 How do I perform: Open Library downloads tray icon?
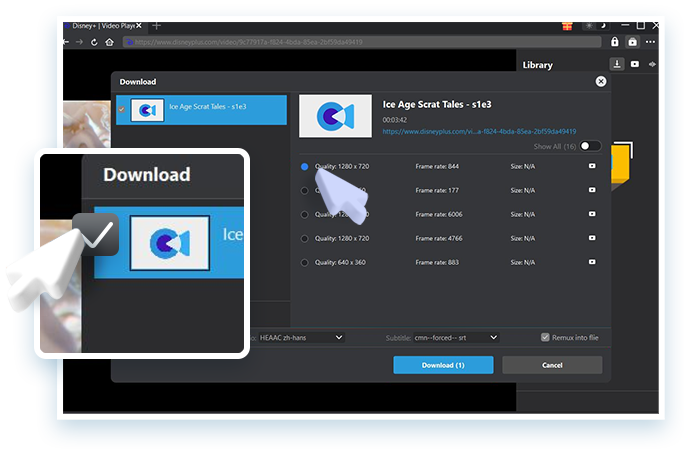click(617, 64)
